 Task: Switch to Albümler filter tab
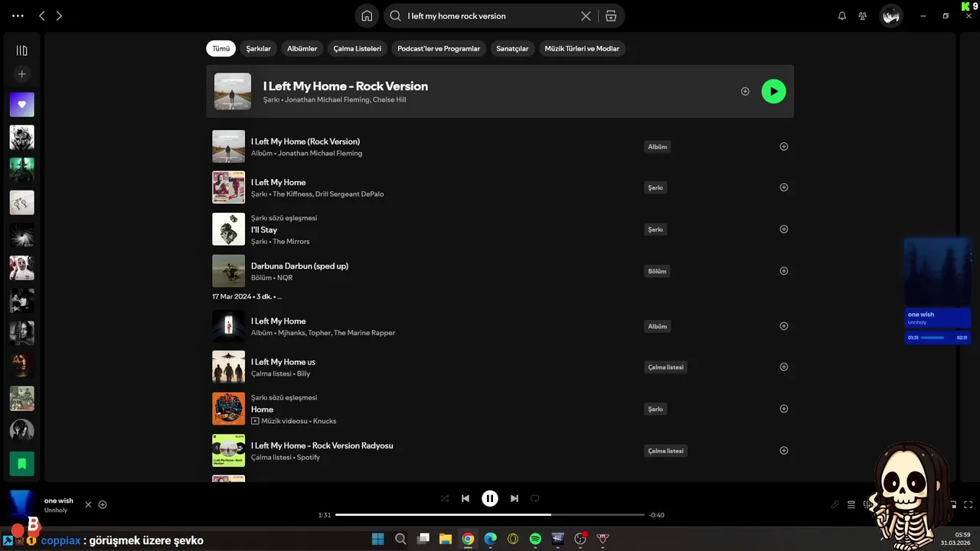302,48
